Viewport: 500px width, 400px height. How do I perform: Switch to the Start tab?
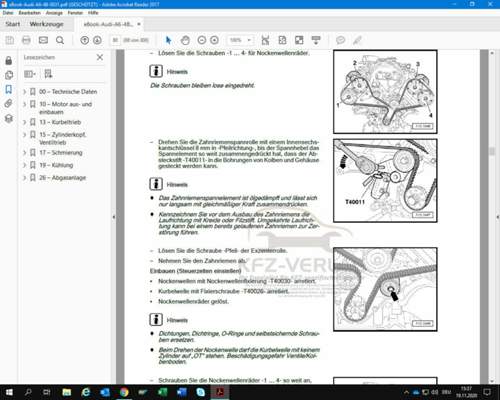click(x=13, y=24)
